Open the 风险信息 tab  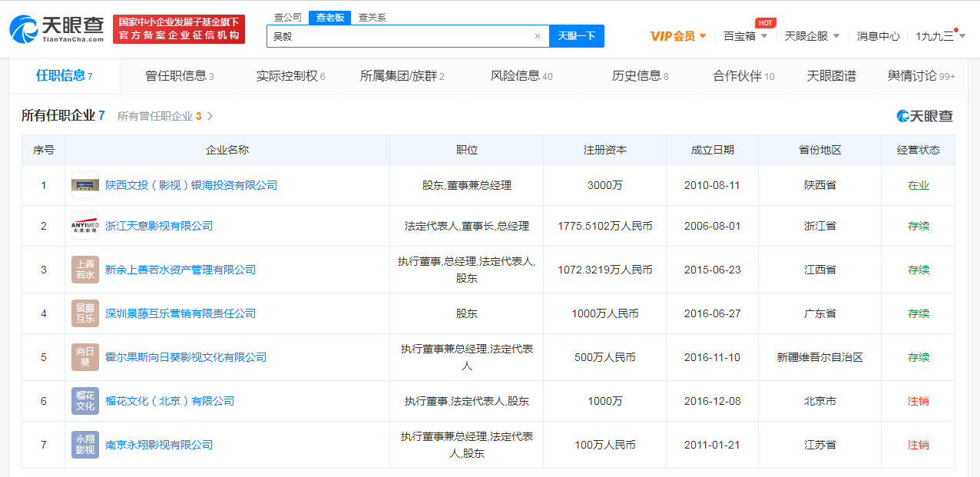(x=521, y=76)
